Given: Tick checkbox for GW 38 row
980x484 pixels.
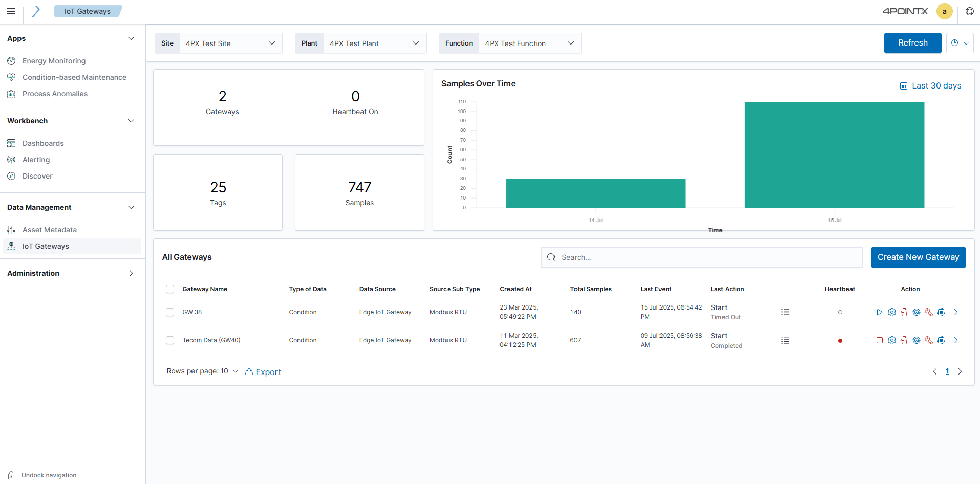Looking at the screenshot, I should 170,312.
